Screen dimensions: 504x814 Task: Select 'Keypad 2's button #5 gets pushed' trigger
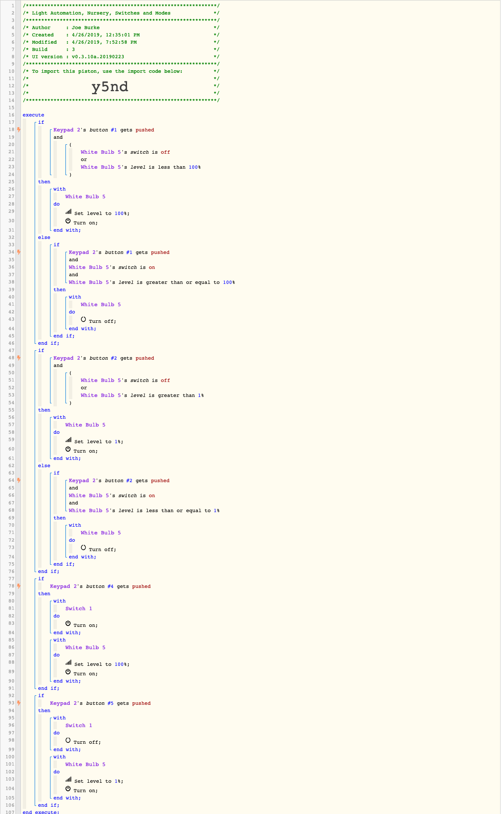100,703
